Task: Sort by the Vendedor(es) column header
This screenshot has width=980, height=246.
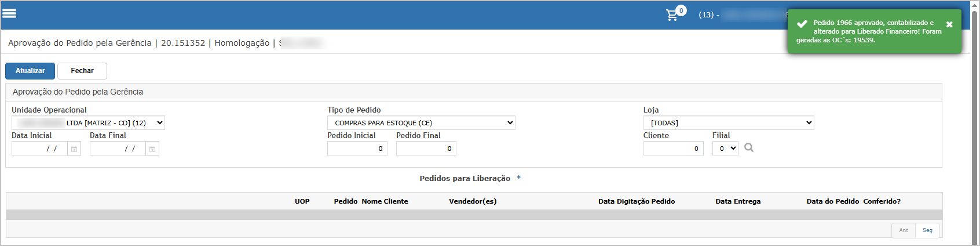Action: [x=473, y=201]
